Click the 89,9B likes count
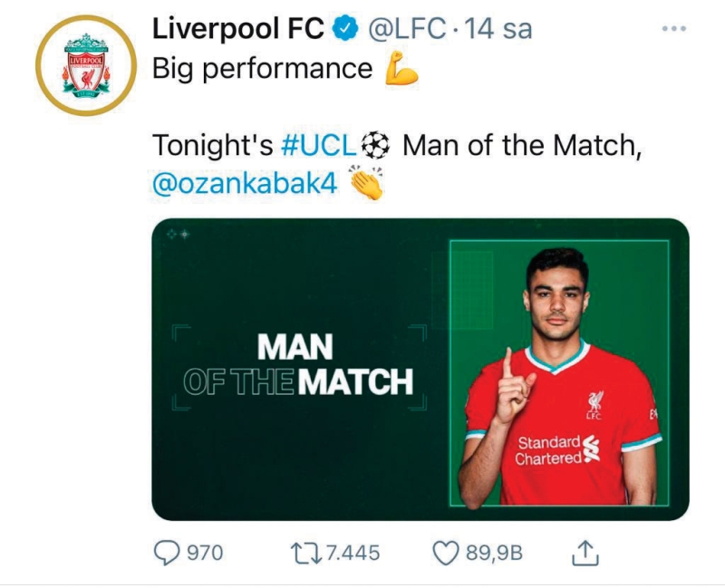Screen dimensions: 725x588 coord(496,552)
